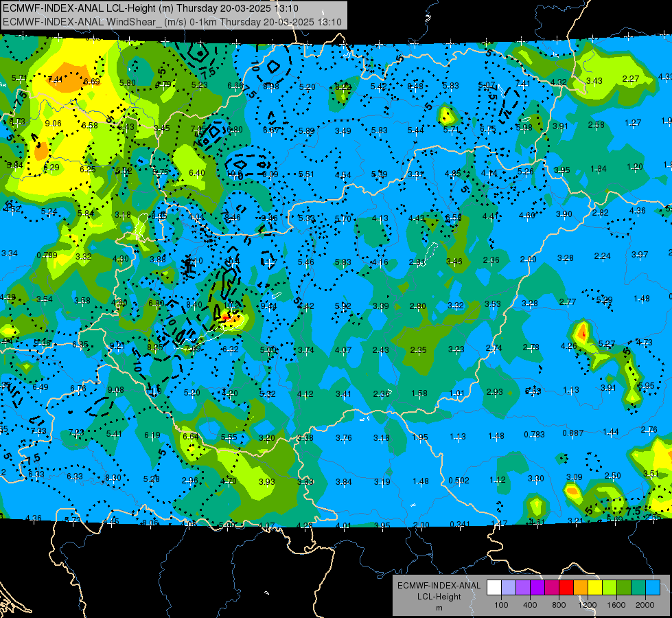Click the magenta legend swatch
Viewport: 672px width, 618px height.
(552, 588)
